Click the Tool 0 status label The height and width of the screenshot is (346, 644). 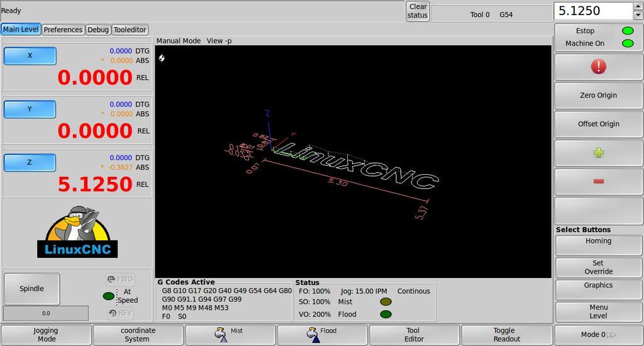(480, 15)
